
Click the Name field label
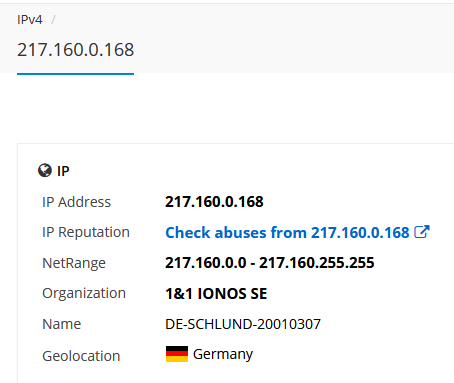61,324
